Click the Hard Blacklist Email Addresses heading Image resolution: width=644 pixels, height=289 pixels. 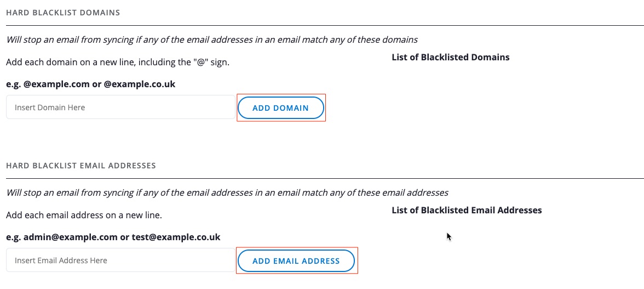point(81,166)
